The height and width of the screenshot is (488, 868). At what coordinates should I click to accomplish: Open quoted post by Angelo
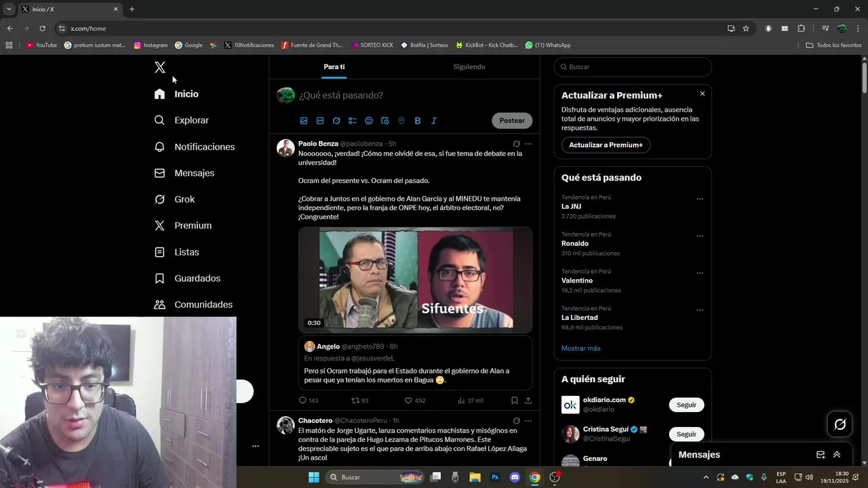[415, 363]
